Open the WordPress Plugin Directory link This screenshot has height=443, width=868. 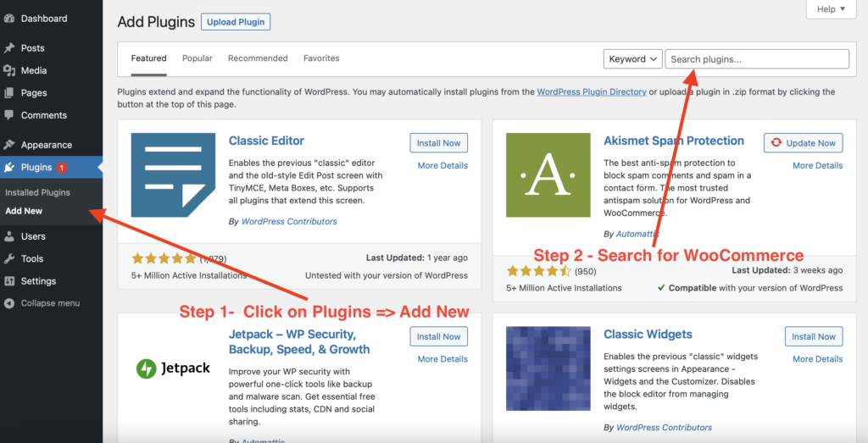(591, 91)
